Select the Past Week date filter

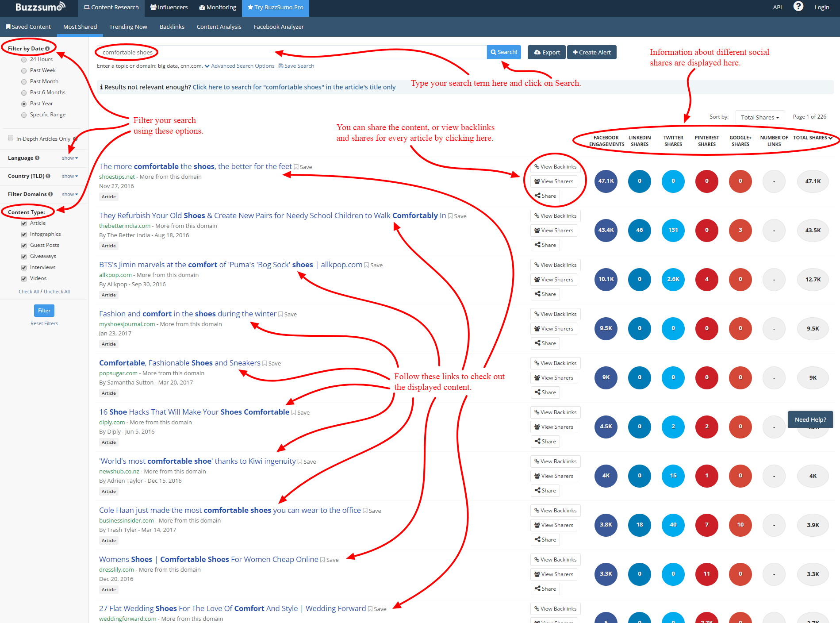[24, 70]
